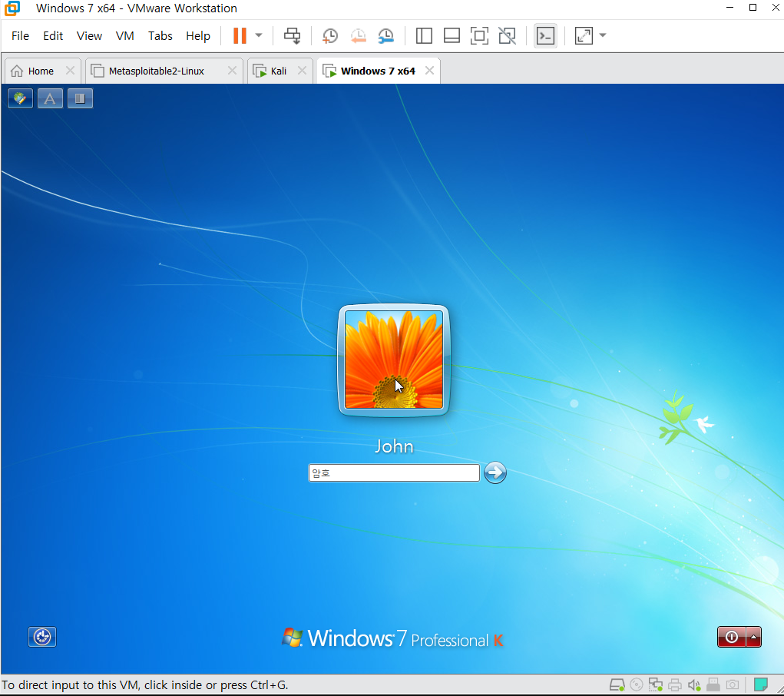Click the network adapter status icon
Screen dimensions: 784x696
pos(655,684)
